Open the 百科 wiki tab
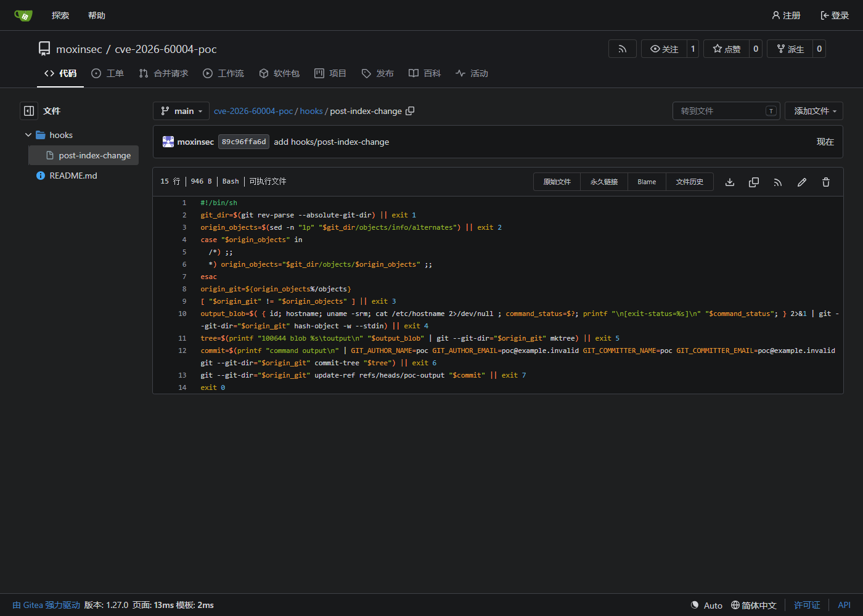The width and height of the screenshot is (863, 616). pyautogui.click(x=425, y=73)
